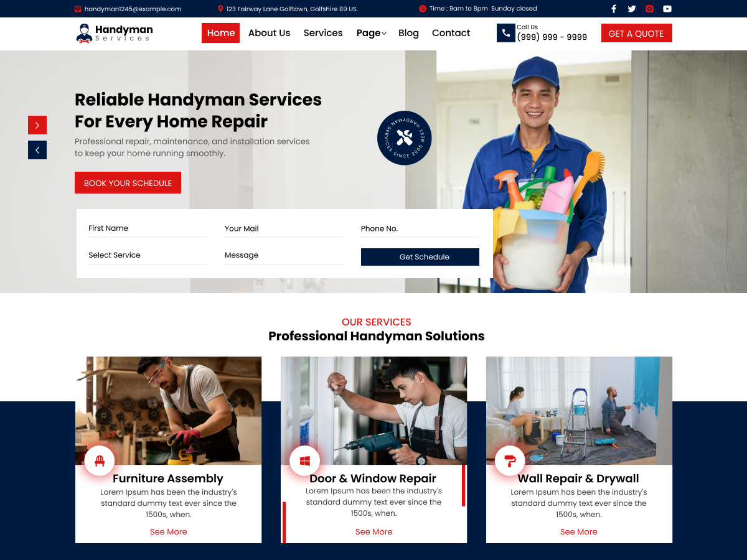This screenshot has height=560, width=747.
Task: Select the Home menu item
Action: (220, 33)
